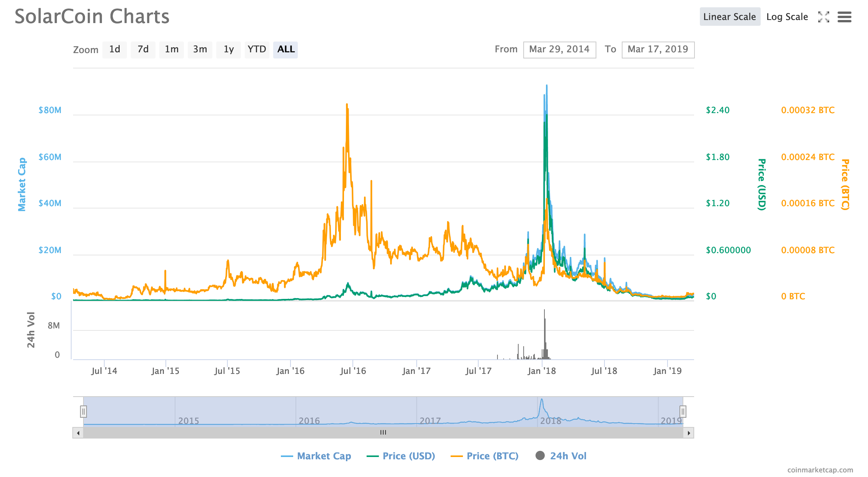Click the 2016 marker in navigator
The height and width of the screenshot is (477, 868).
[x=309, y=421]
